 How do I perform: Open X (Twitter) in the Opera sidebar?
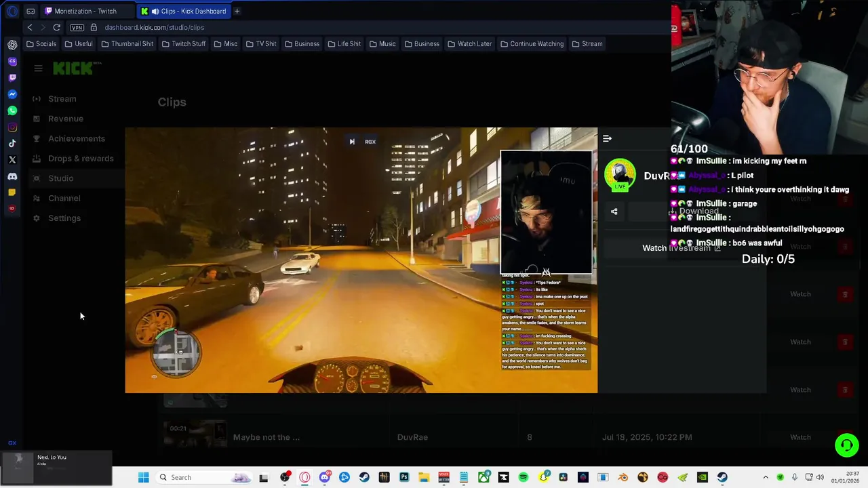tap(12, 160)
